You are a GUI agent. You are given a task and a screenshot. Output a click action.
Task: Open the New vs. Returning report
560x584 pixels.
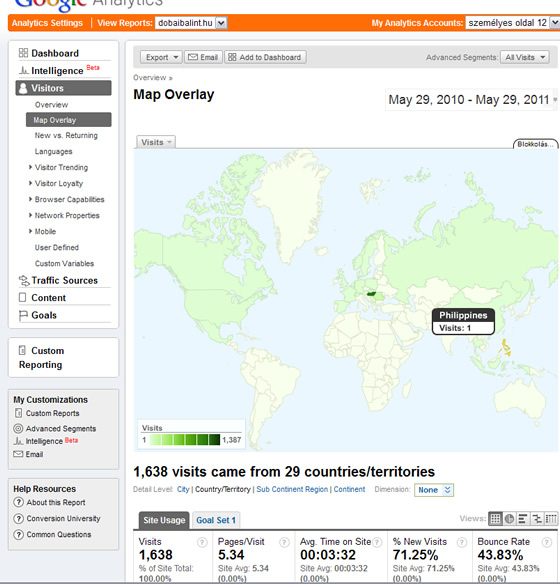pos(66,135)
